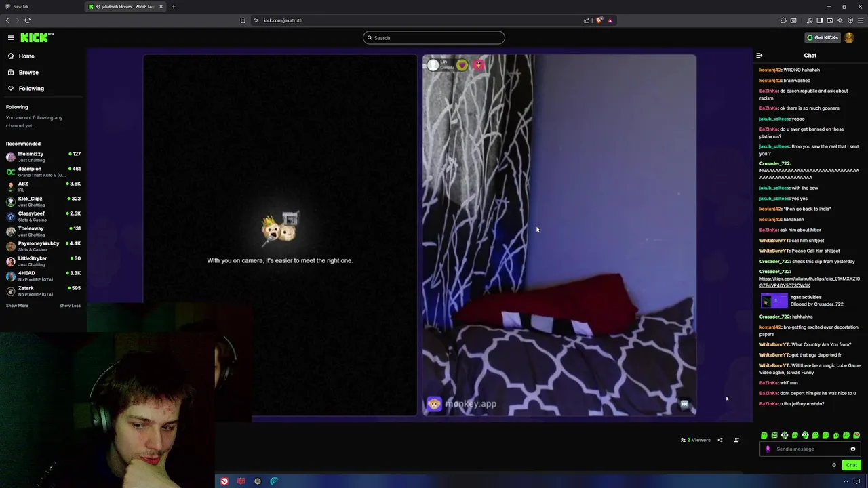
Task: Open ABZ recommended channel
Action: [x=43, y=186]
